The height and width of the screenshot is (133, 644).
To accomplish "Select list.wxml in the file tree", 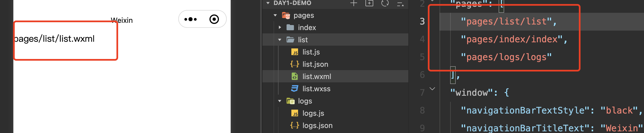I will [x=317, y=77].
